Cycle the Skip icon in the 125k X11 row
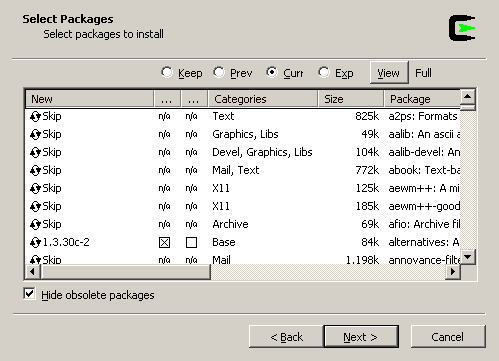The height and width of the screenshot is (361, 499). coord(35,188)
